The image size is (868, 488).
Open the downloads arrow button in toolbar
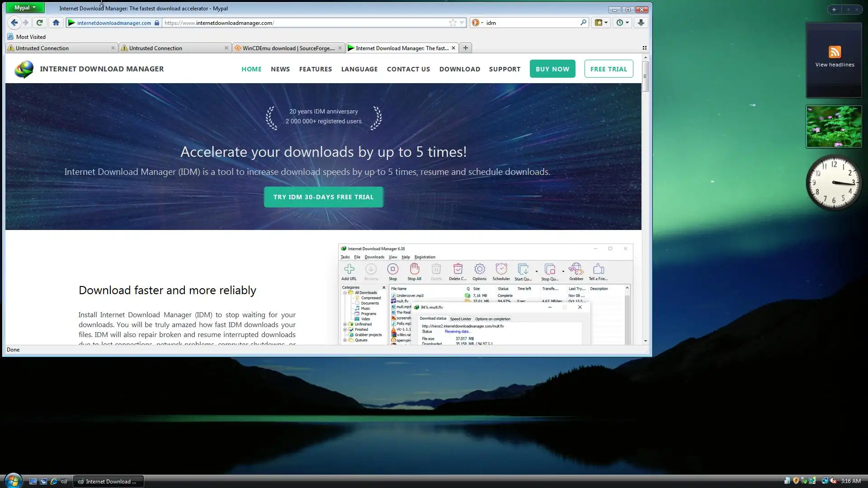(641, 23)
